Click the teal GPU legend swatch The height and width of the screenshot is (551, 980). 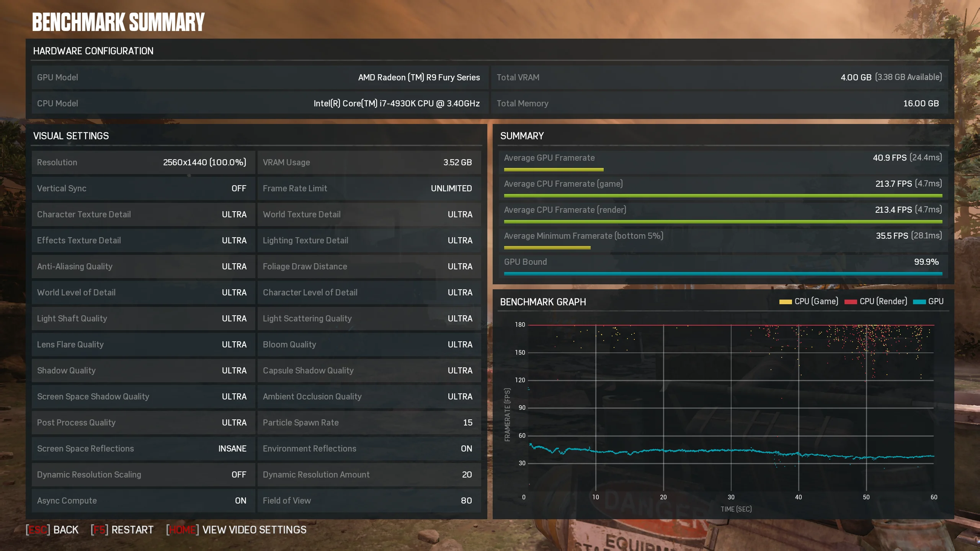919,302
